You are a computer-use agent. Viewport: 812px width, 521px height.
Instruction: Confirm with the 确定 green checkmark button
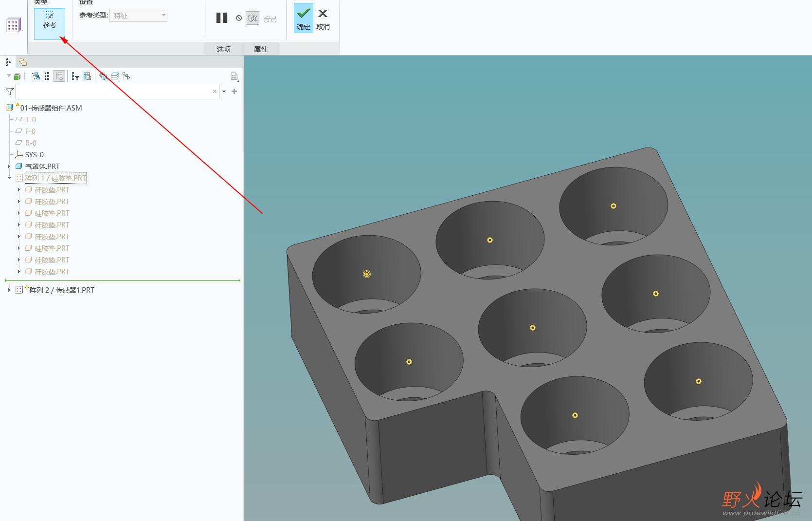click(x=303, y=19)
